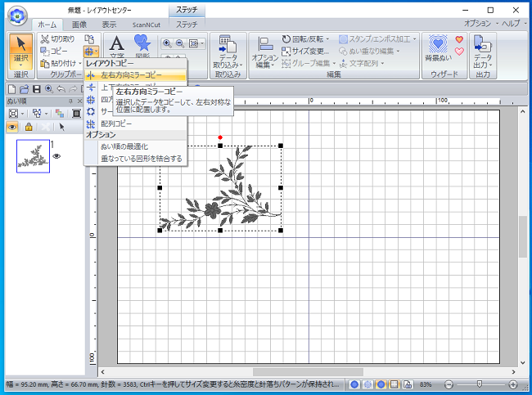Expand the 回転/反転 dropdown

tap(304, 38)
